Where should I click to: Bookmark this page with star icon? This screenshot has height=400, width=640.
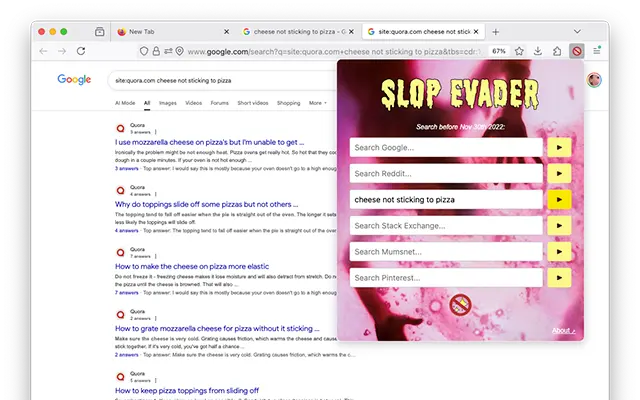click(x=519, y=51)
